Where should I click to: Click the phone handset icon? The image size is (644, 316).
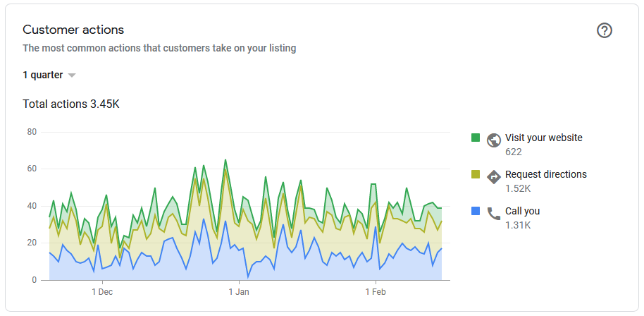[493, 213]
